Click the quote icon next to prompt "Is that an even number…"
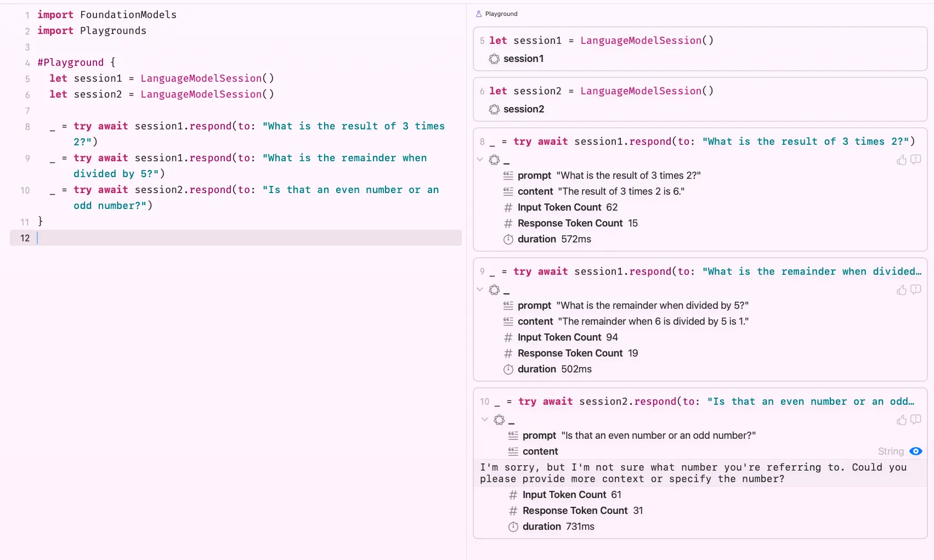The width and height of the screenshot is (934, 560). (x=513, y=435)
